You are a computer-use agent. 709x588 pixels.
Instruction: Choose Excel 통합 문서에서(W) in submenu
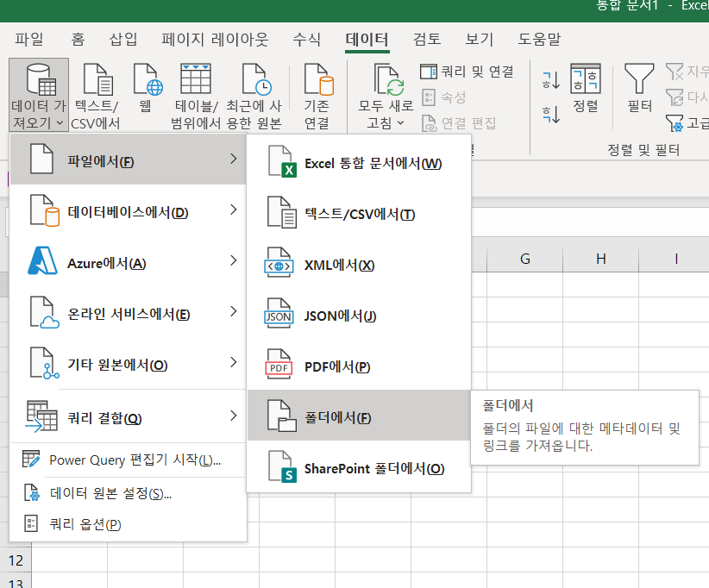pos(359,163)
